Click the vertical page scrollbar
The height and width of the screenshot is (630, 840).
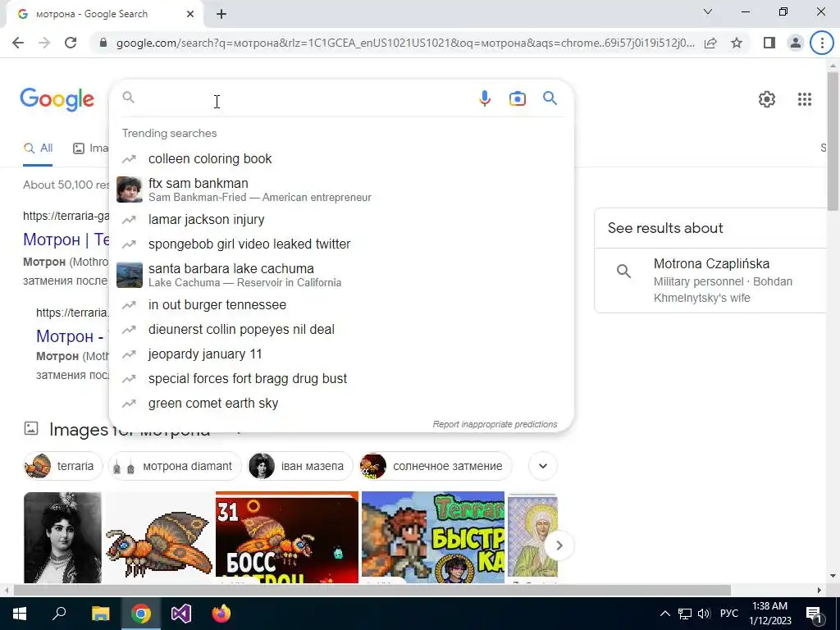(x=833, y=141)
